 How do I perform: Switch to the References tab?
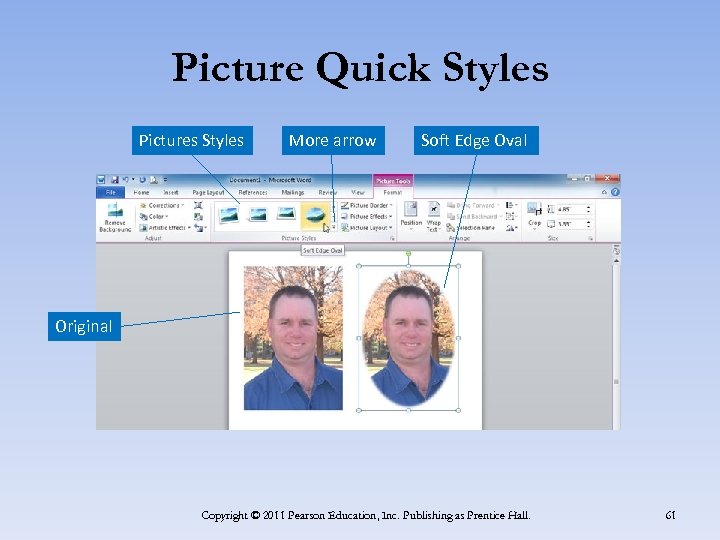pos(253,192)
